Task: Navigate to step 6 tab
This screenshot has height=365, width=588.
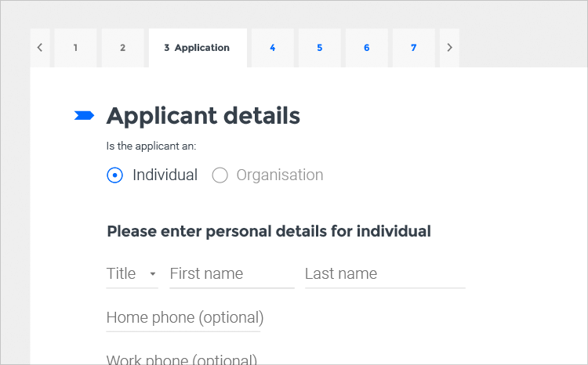Action: (x=367, y=48)
